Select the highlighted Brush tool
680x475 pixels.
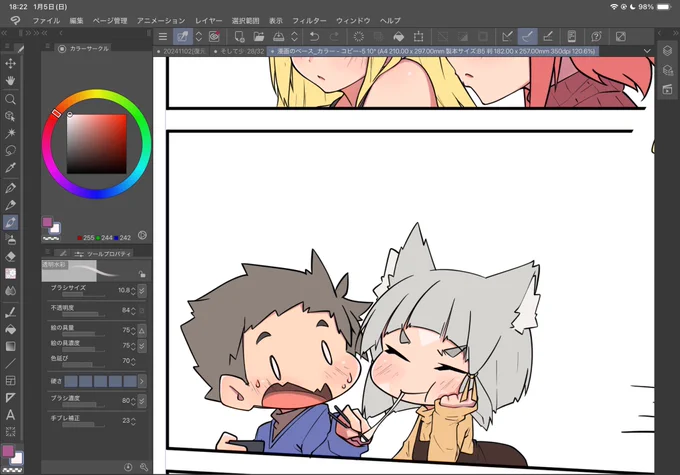pyautogui.click(x=10, y=222)
